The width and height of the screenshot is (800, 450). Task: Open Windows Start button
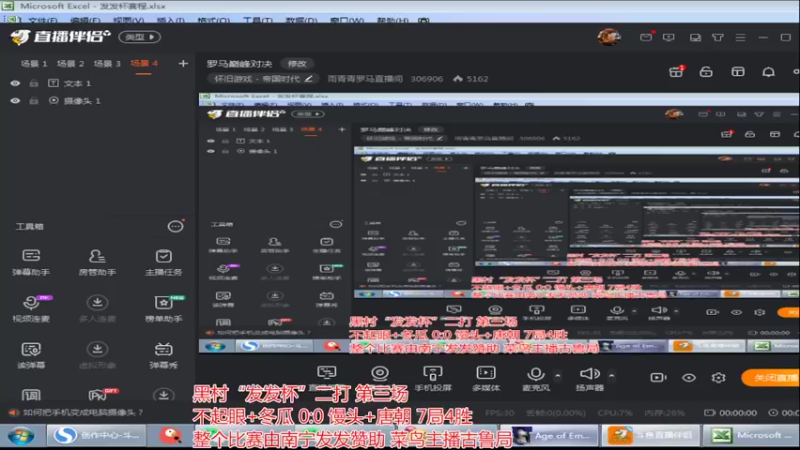(21, 436)
